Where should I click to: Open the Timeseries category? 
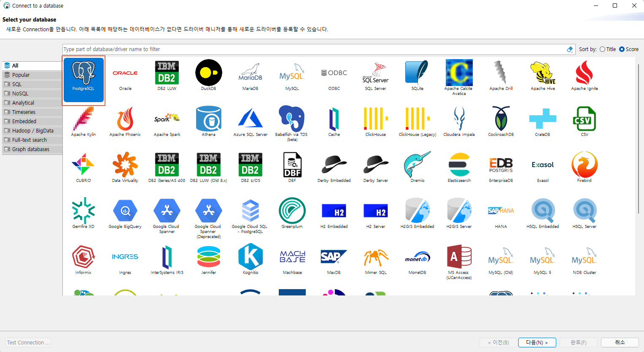(x=32, y=112)
